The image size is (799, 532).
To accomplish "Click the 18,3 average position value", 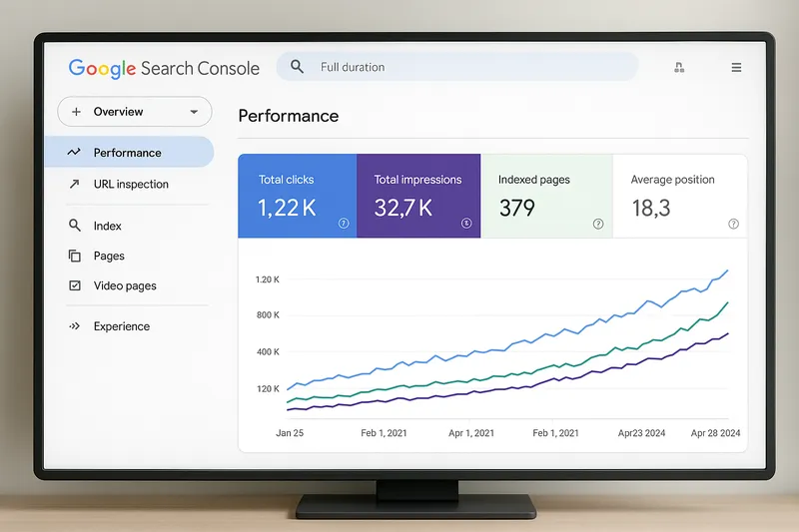I will pyautogui.click(x=651, y=208).
